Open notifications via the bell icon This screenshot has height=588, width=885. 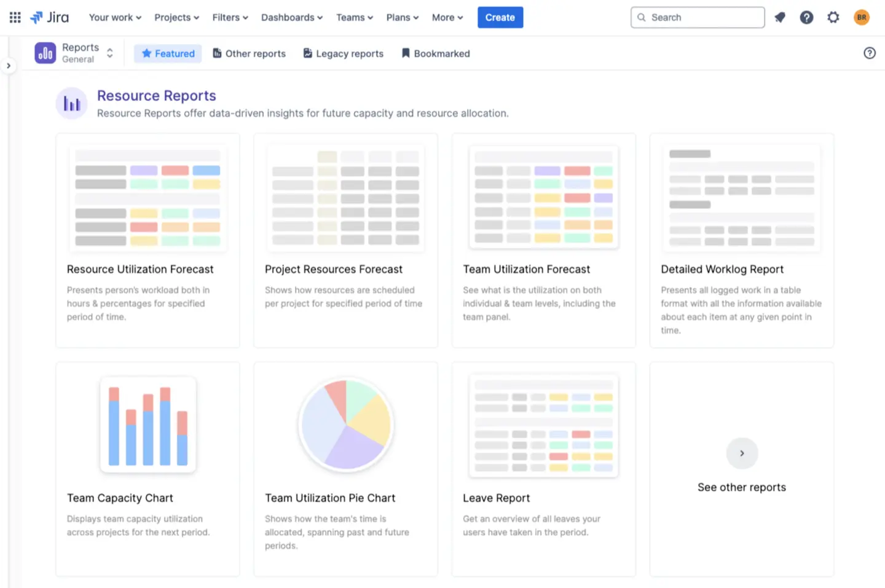(x=779, y=17)
